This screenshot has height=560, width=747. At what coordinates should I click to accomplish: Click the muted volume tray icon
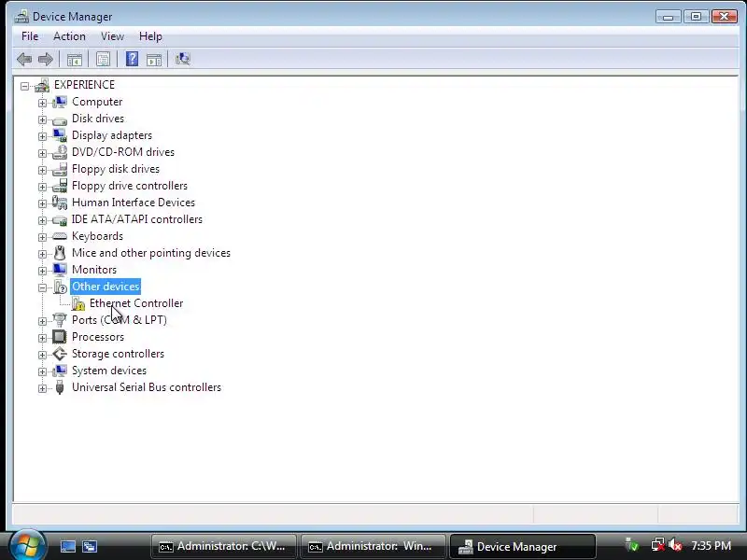click(x=675, y=545)
